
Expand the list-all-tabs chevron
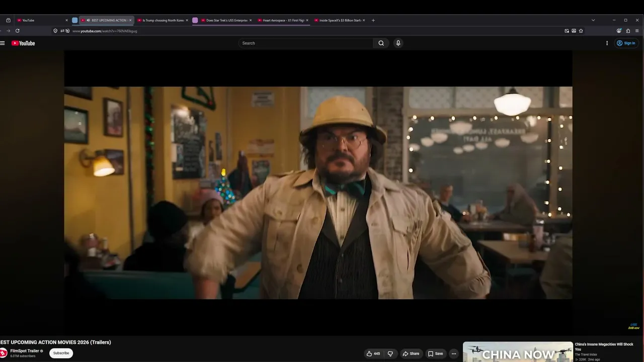pyautogui.click(x=593, y=20)
